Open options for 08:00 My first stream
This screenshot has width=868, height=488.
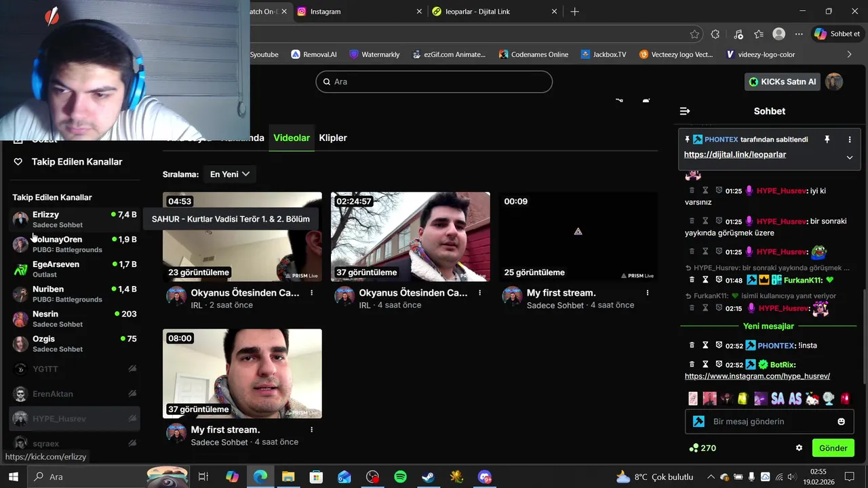[x=312, y=430]
